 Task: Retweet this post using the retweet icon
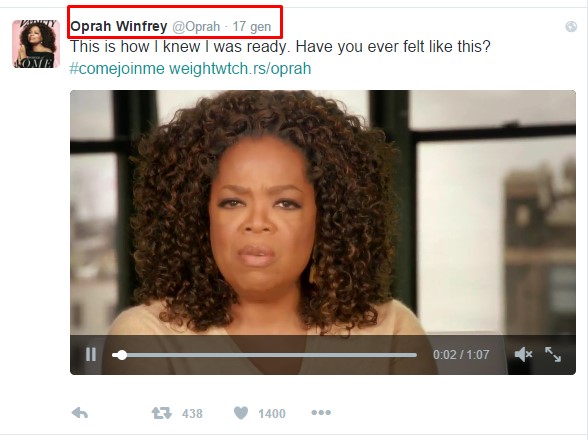pos(162,413)
